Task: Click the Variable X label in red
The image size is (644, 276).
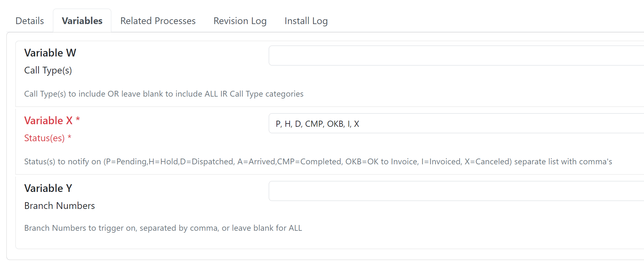Action: tap(48, 121)
